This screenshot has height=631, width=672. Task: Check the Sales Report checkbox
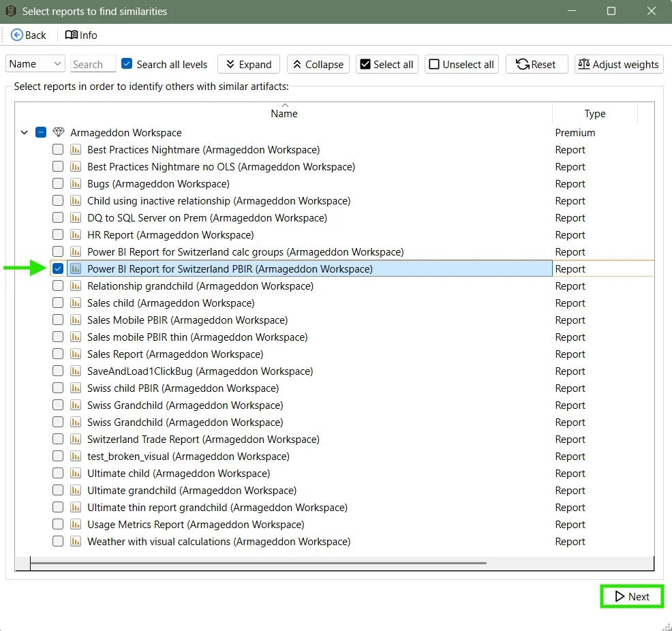58,354
